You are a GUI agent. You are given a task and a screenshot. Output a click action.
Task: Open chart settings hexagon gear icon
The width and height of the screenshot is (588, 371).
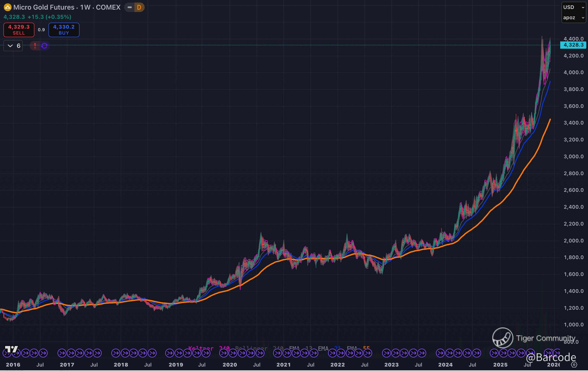click(574, 365)
